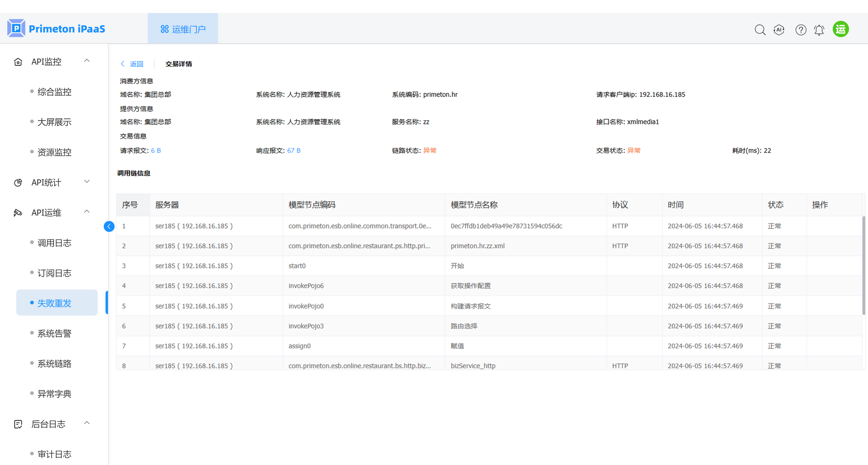
Task: Click the green user avatar icon
Action: pos(841,29)
